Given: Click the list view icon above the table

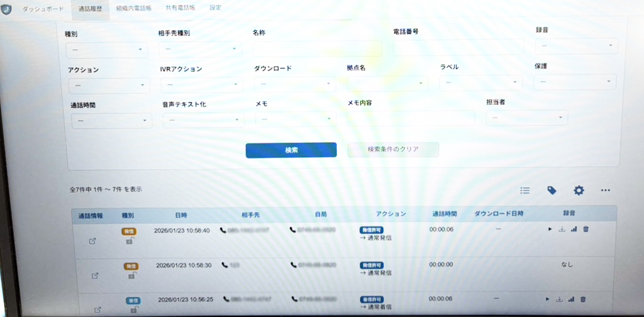Looking at the screenshot, I should point(525,190).
